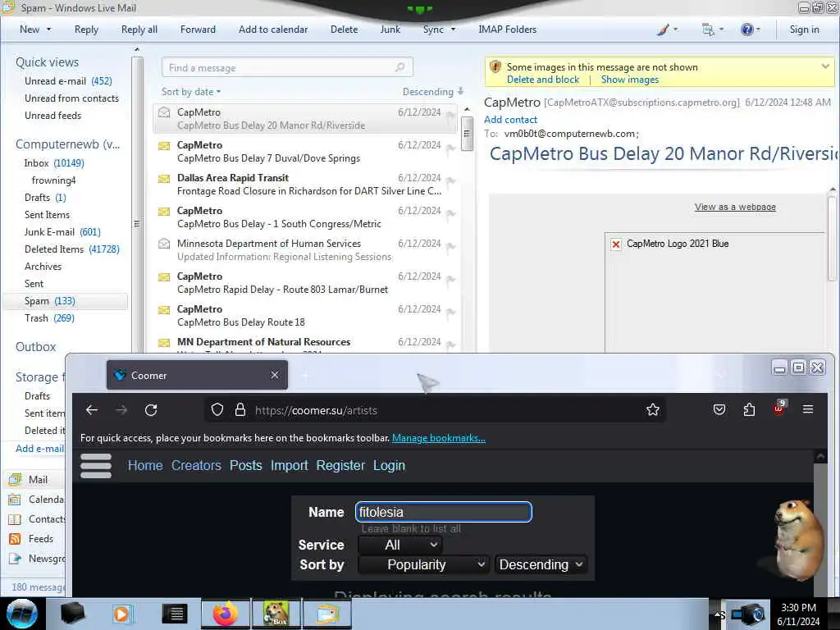The height and width of the screenshot is (630, 840).
Task: Open the Service dropdown set to All
Action: (x=399, y=545)
